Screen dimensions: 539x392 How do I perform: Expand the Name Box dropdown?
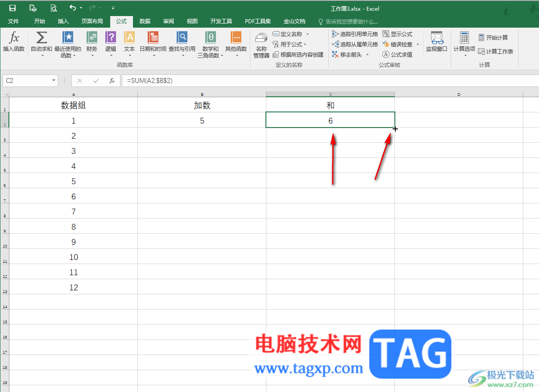click(54, 81)
